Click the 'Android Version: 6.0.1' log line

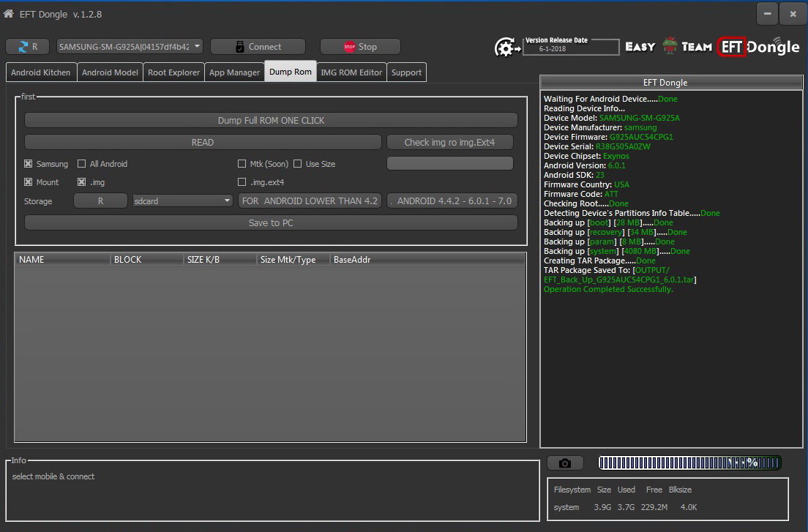tap(584, 165)
